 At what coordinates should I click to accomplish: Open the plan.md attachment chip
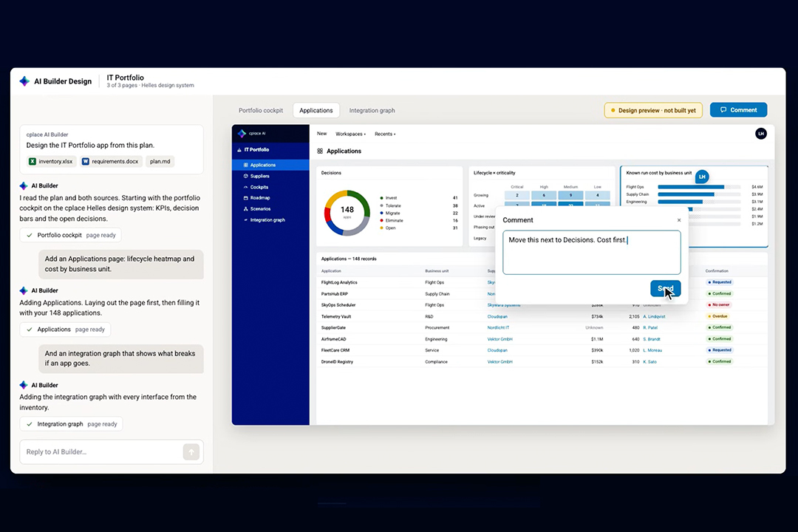160,161
